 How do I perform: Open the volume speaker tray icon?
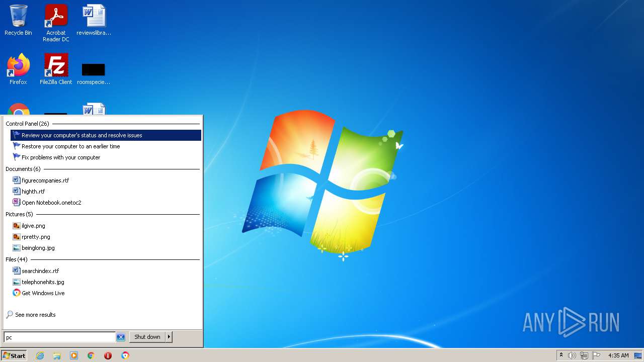[x=572, y=355]
